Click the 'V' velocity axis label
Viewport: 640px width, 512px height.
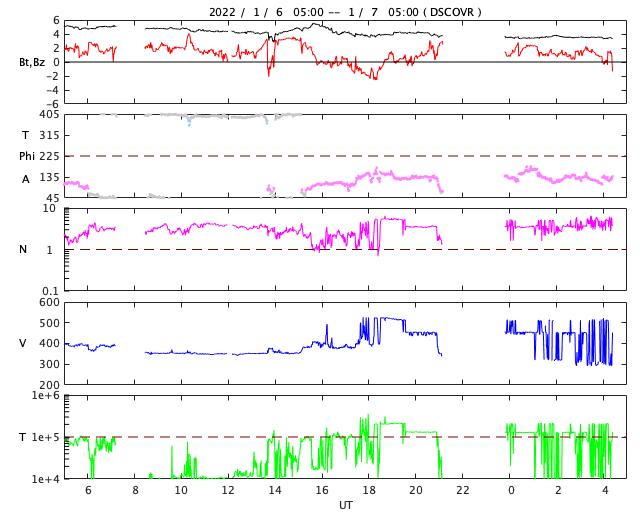click(x=23, y=343)
